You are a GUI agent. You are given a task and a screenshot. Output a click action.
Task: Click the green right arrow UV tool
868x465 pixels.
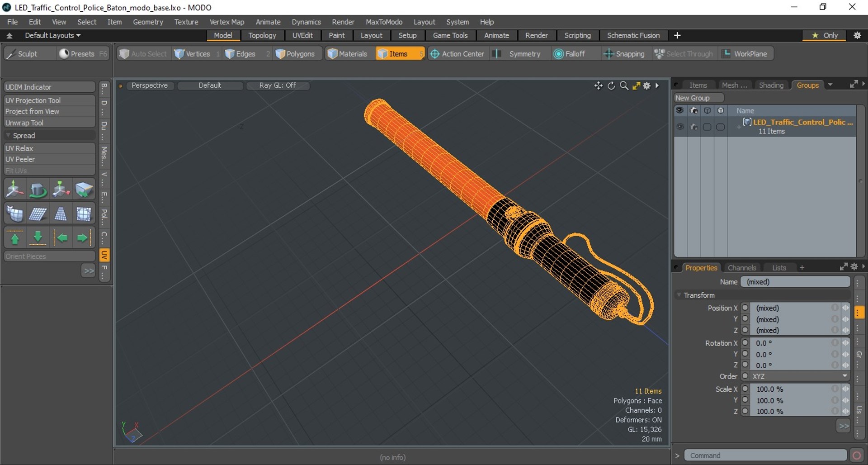[x=83, y=238]
